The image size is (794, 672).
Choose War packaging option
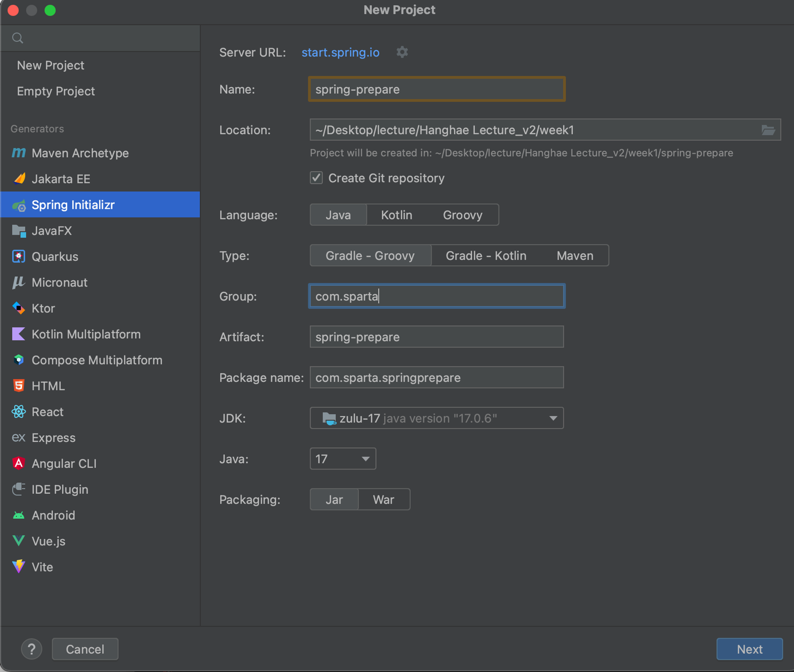[x=383, y=499]
